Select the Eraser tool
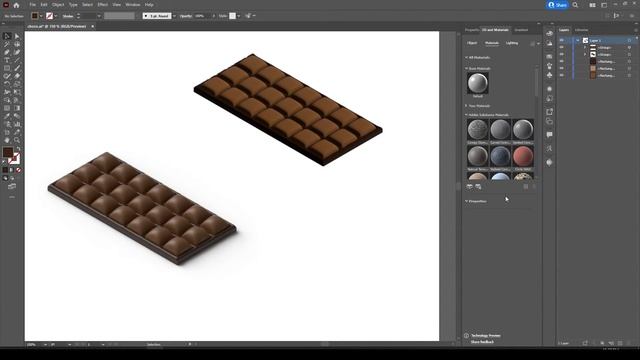 click(x=17, y=76)
